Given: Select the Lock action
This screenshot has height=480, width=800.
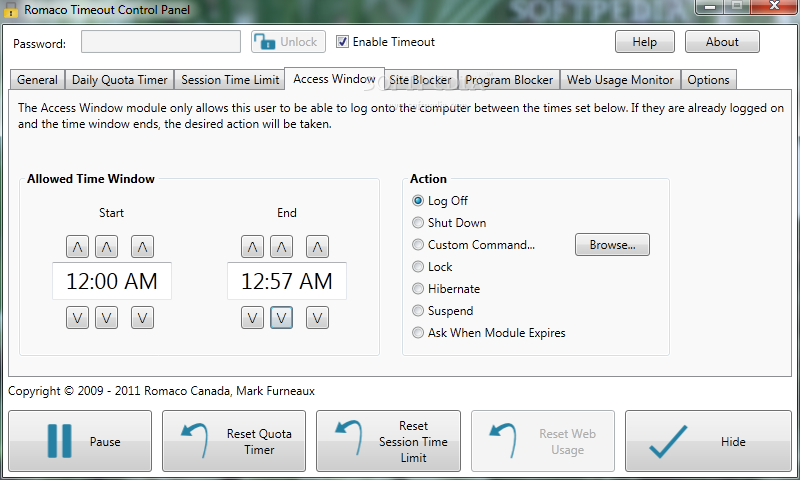Looking at the screenshot, I should 418,267.
